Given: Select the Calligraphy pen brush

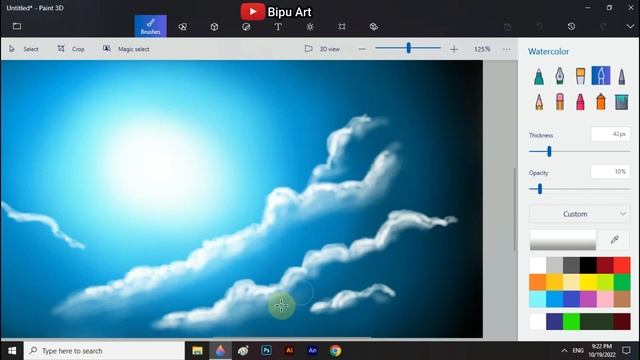Looking at the screenshot, I should (x=560, y=76).
